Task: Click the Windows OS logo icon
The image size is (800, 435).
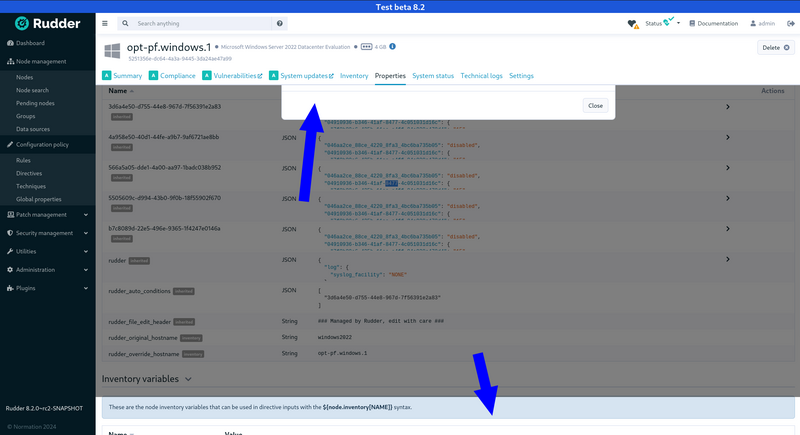Action: (x=112, y=51)
